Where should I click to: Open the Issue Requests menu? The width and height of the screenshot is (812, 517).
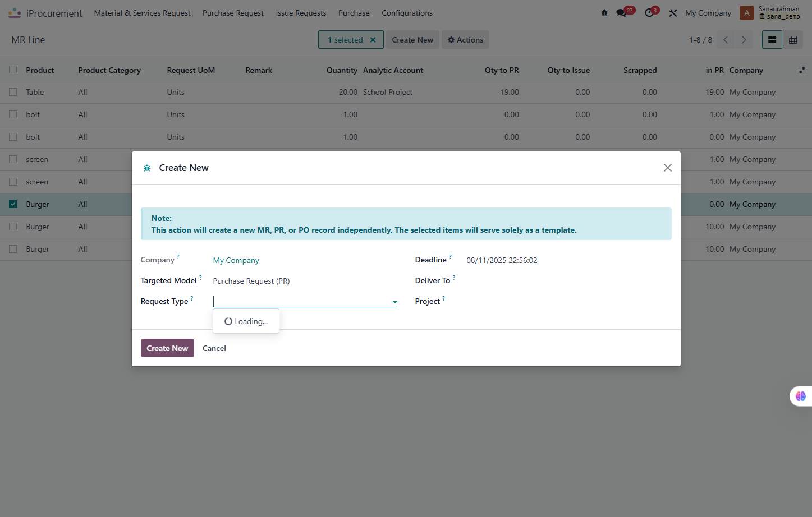(x=301, y=13)
